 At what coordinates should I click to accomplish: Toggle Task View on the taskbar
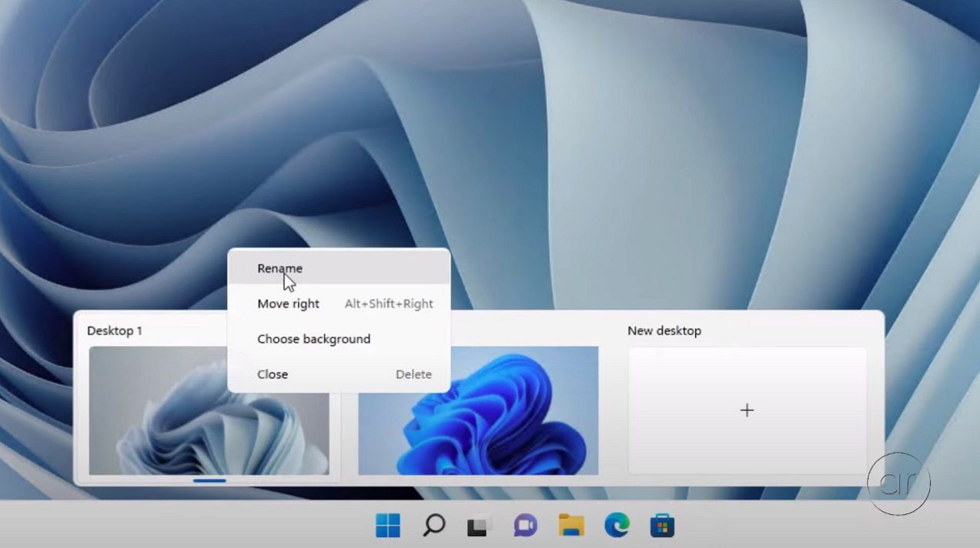click(x=480, y=526)
